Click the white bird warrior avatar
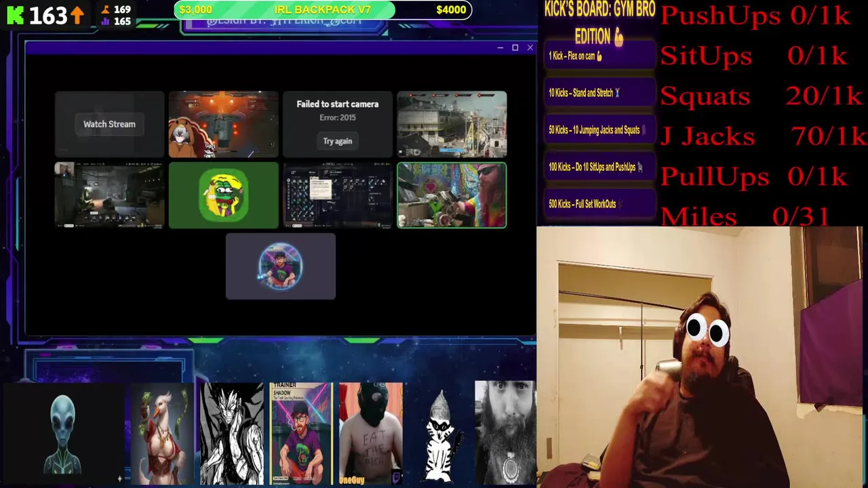 (x=162, y=434)
